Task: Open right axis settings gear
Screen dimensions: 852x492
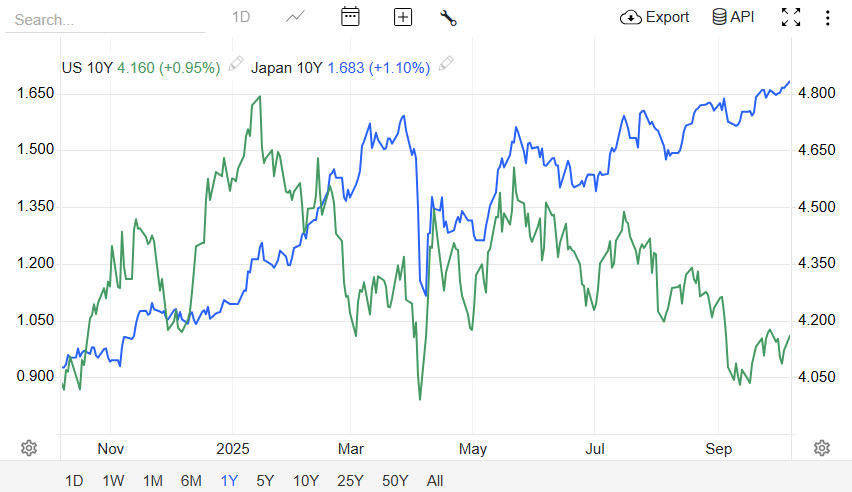Action: click(x=822, y=447)
